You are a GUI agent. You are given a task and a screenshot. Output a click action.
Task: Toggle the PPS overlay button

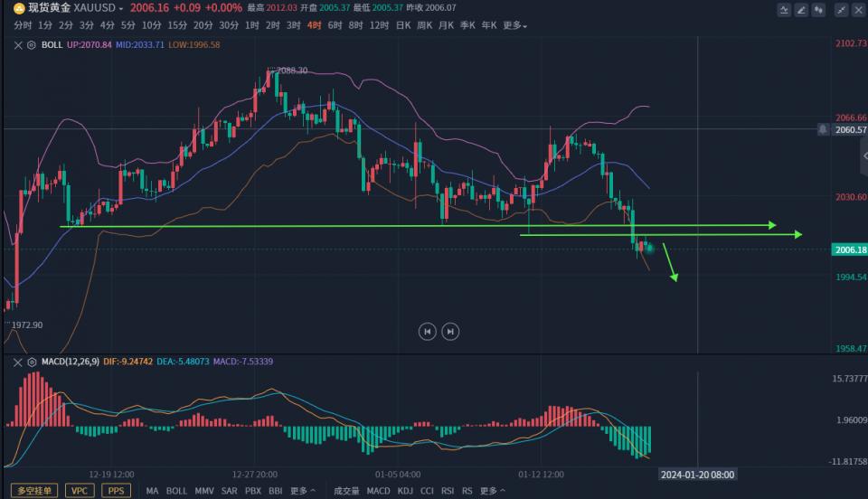(116, 491)
